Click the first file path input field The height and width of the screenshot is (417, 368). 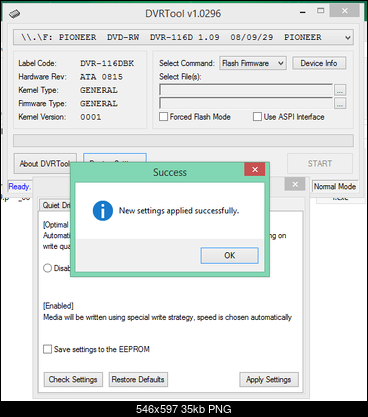coord(246,89)
